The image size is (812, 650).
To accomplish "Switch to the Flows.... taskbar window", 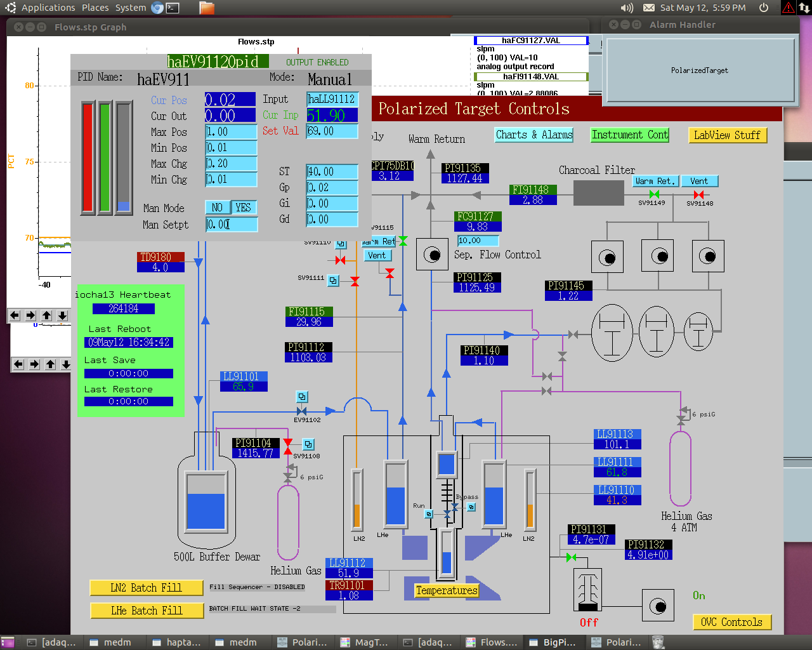I will tap(492, 642).
